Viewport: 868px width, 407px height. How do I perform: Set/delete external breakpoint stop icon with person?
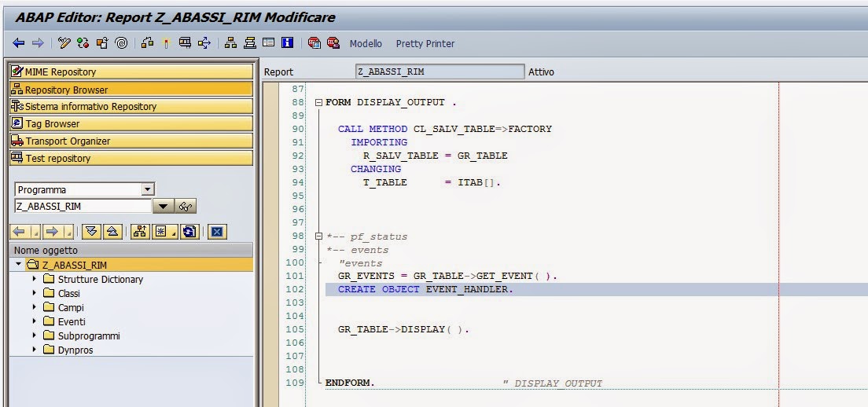tap(333, 43)
